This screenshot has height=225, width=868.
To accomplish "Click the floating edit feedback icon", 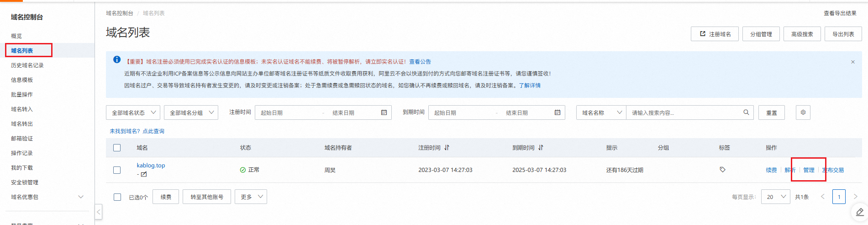I will pos(859,212).
